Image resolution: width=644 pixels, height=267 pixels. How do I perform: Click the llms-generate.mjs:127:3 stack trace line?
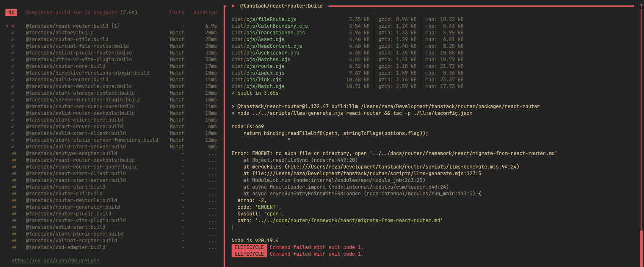tap(362, 174)
